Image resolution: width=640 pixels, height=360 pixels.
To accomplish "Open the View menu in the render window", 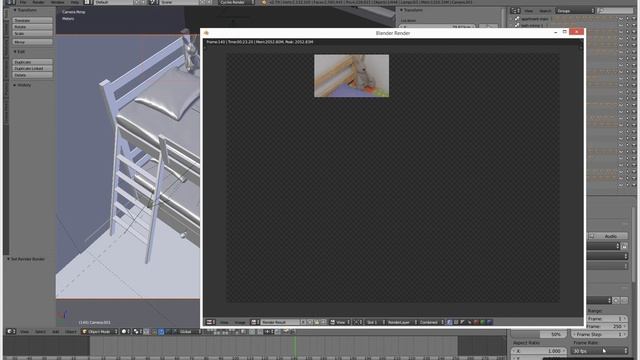I will 224,322.
